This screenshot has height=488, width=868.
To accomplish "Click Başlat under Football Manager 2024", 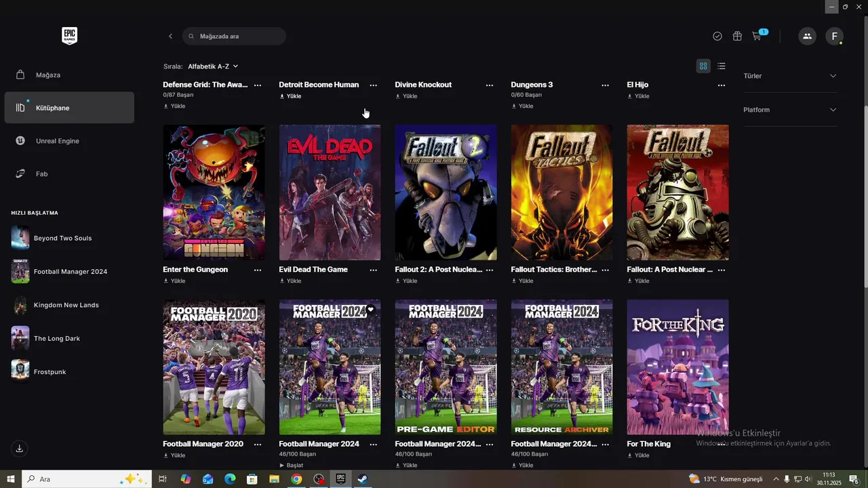I will click(292, 466).
